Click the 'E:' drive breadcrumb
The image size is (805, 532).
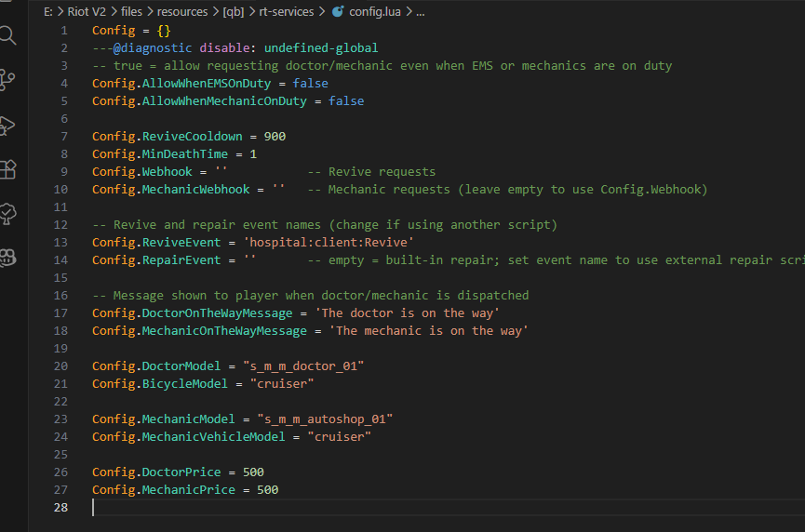point(48,11)
